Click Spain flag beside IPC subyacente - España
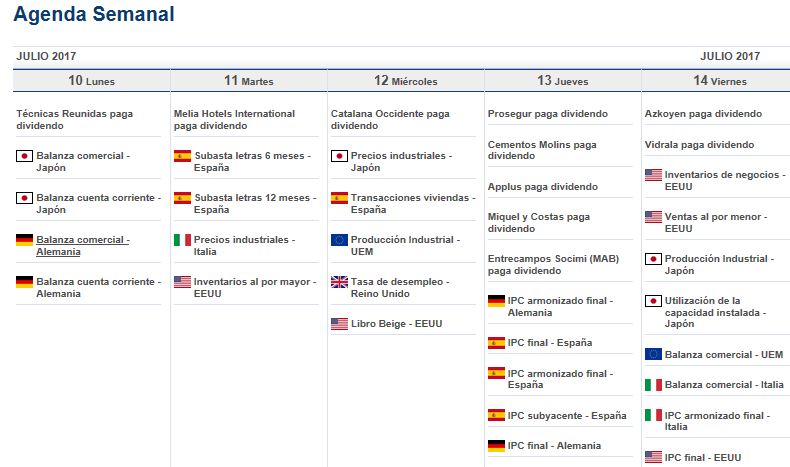Screen dimensions: 790x467 coord(496,416)
